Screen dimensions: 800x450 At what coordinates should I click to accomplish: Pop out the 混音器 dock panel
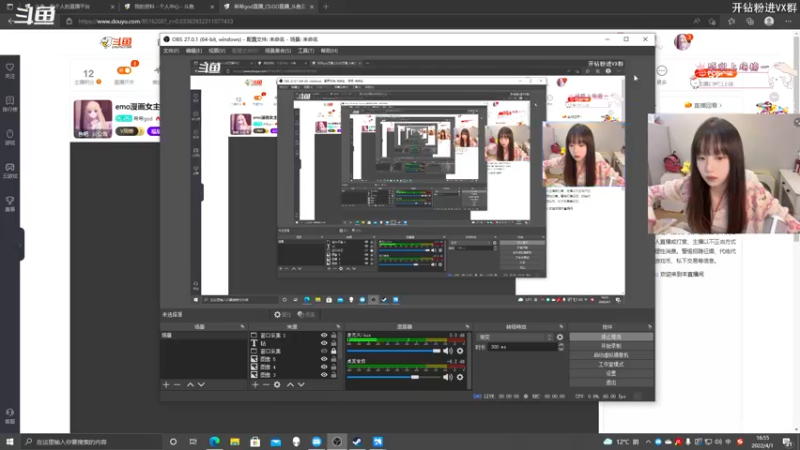coord(467,327)
